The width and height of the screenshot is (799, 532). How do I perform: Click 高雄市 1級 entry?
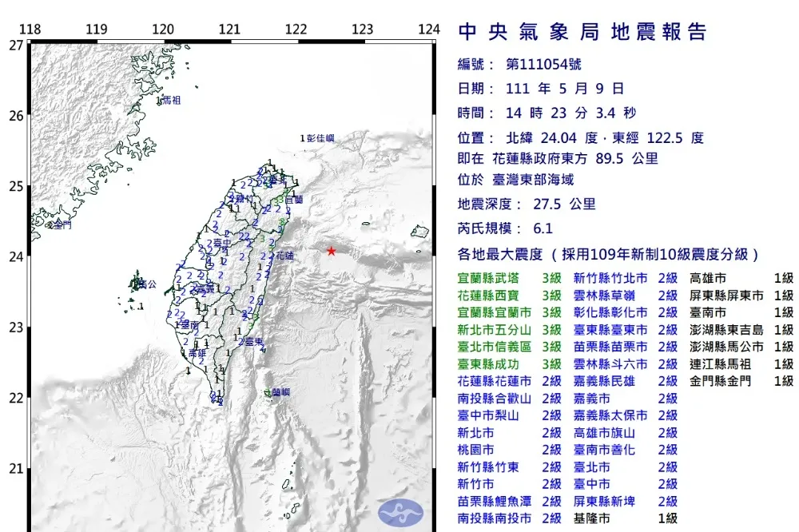tap(741, 278)
